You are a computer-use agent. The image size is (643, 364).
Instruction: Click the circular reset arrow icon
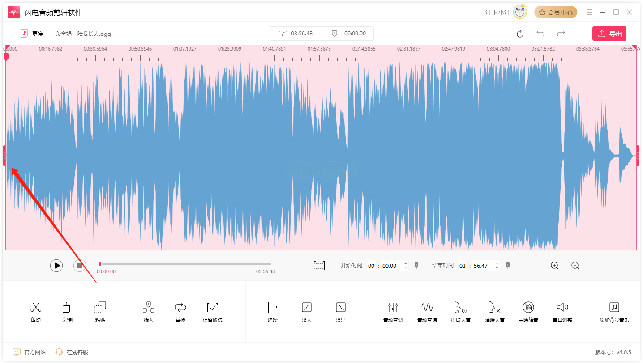coord(520,34)
